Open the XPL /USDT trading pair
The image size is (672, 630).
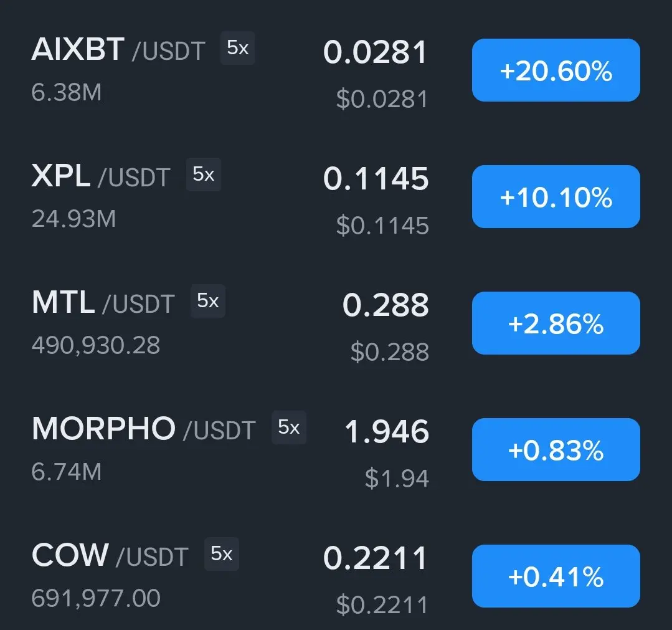tap(101, 176)
